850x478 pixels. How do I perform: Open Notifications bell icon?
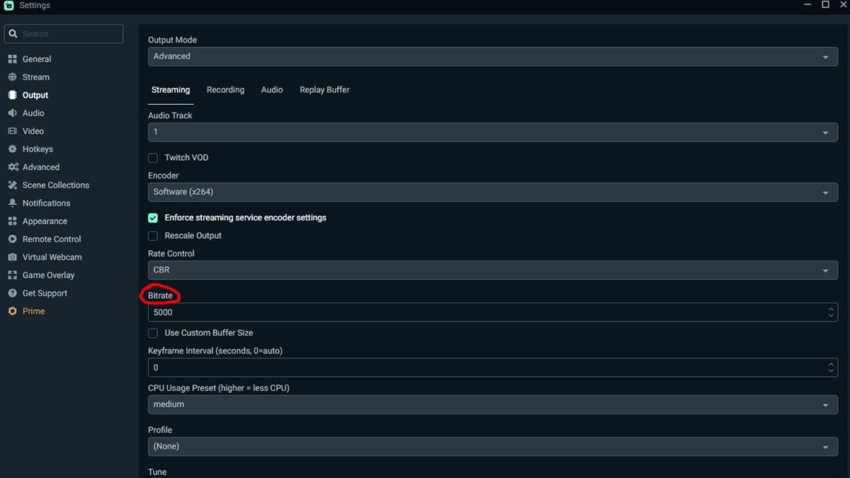point(12,203)
